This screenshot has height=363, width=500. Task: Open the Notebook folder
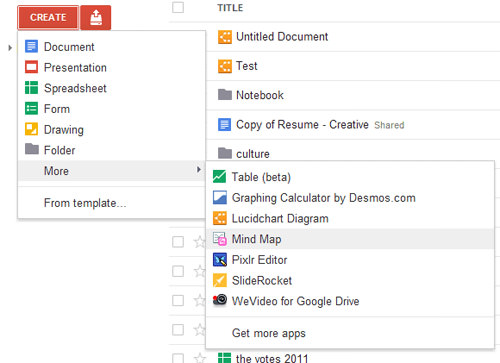pyautogui.click(x=260, y=95)
